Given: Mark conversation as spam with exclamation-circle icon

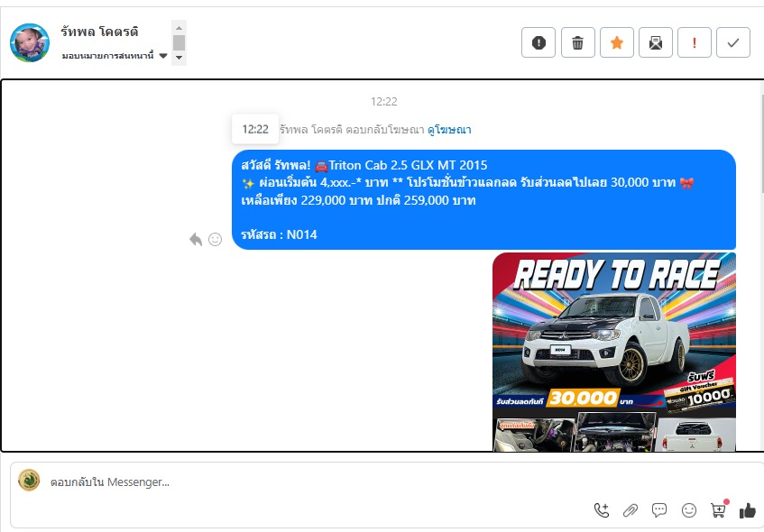Looking at the screenshot, I should pos(538,42).
